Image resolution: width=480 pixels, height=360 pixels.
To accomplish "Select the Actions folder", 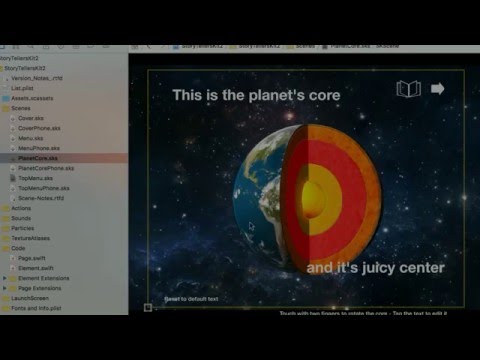I will click(x=21, y=208).
